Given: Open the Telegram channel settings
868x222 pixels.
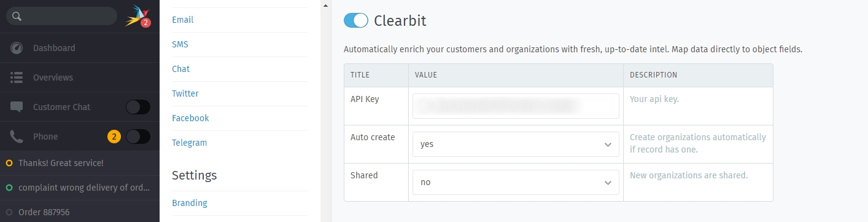Looking at the screenshot, I should click(189, 143).
